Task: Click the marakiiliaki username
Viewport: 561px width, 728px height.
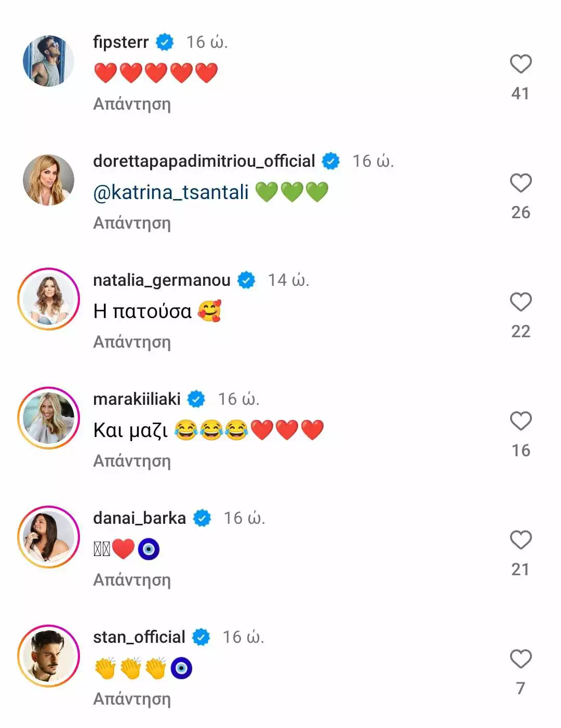Action: (137, 399)
